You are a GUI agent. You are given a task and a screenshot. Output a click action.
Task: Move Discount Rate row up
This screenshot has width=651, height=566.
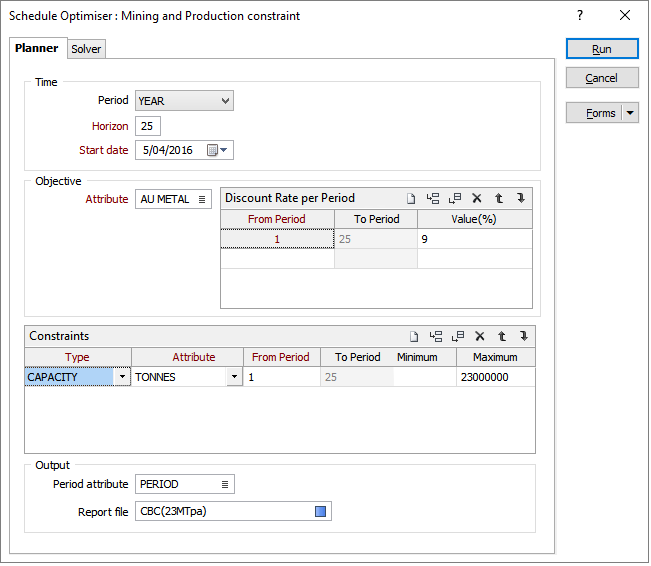tap(499, 198)
